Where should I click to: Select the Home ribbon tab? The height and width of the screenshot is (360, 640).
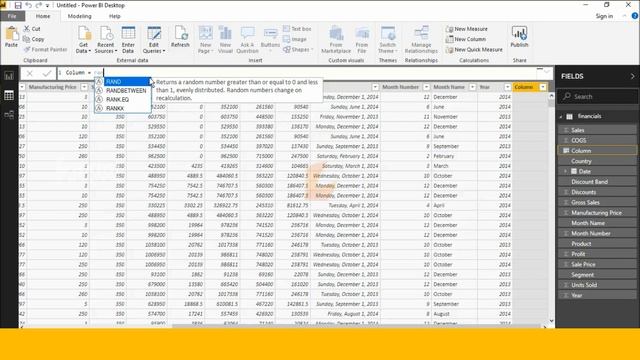click(x=43, y=16)
